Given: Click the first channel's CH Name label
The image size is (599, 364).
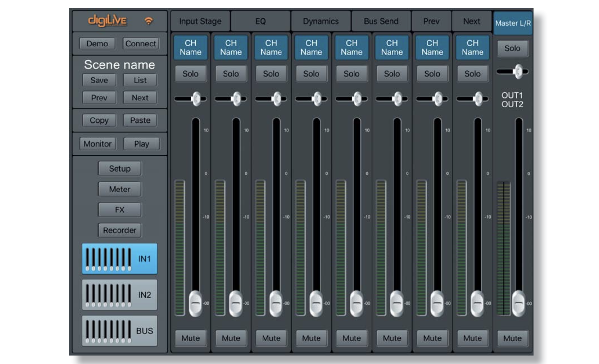Looking at the screenshot, I should 191,48.
